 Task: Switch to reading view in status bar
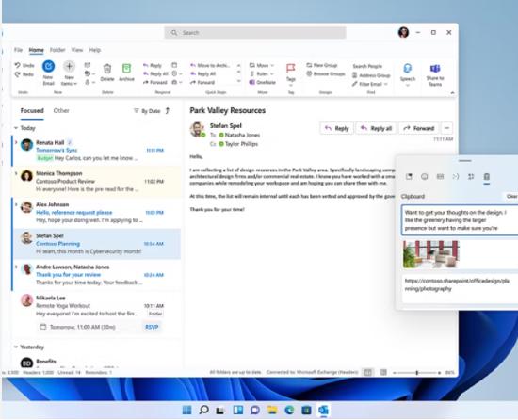coord(383,373)
